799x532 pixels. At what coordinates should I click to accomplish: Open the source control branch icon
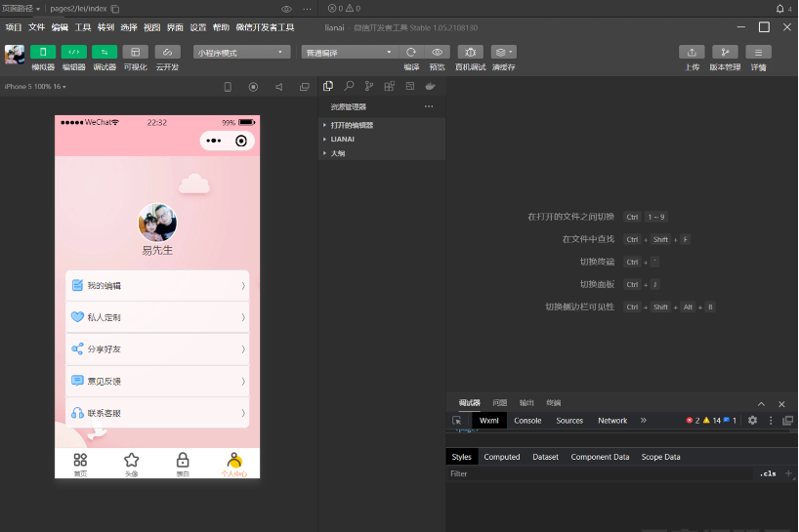click(x=369, y=86)
